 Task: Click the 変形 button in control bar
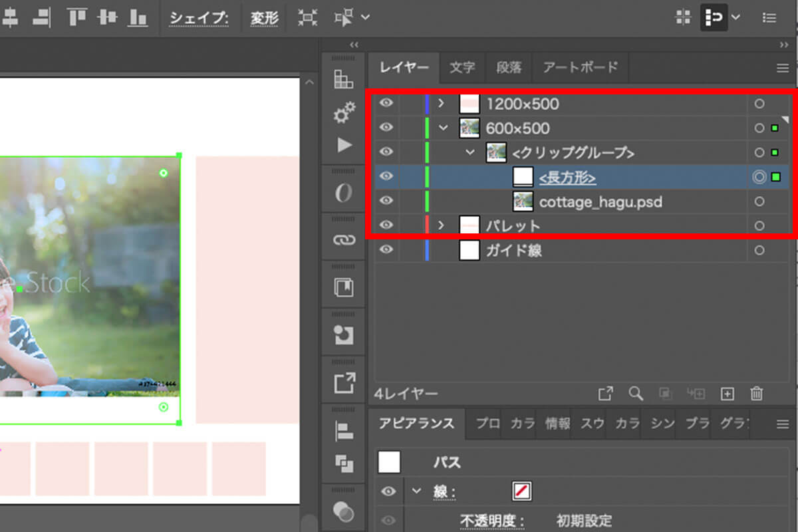coord(264,18)
